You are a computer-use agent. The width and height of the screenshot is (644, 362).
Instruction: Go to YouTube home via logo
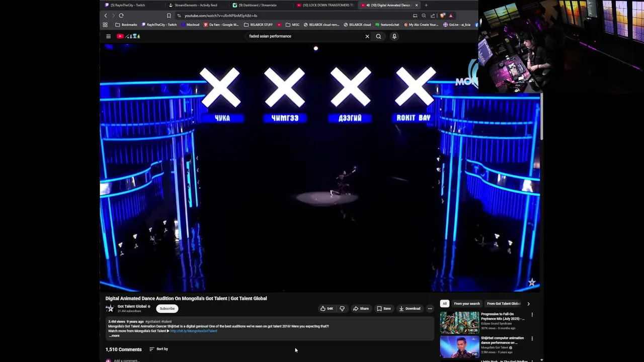click(129, 36)
